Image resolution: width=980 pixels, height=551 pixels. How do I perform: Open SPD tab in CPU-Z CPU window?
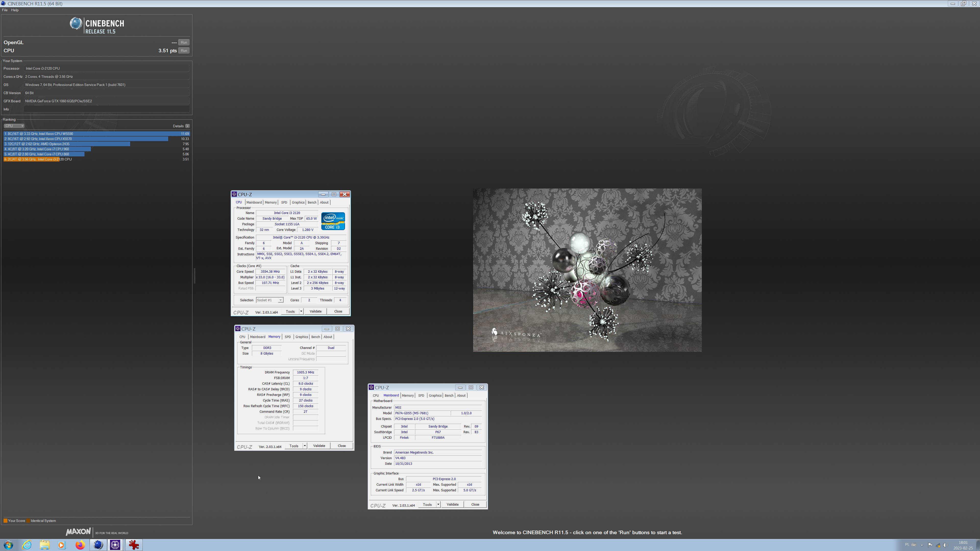(284, 202)
